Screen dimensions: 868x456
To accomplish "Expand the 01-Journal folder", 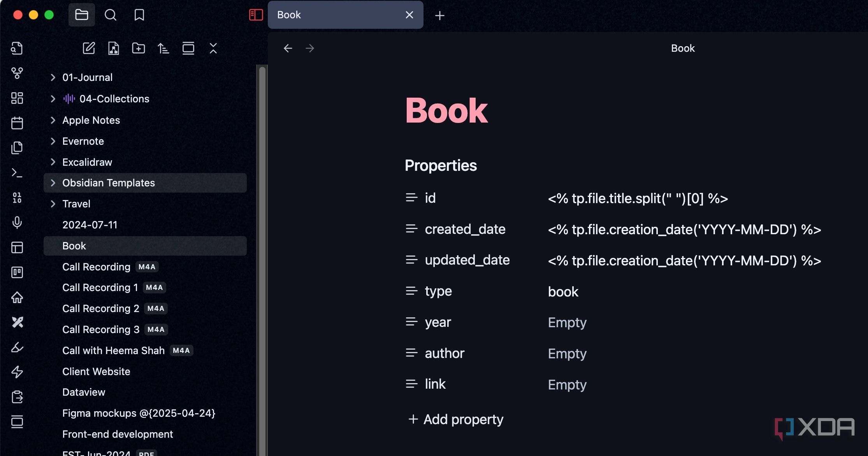I will pyautogui.click(x=53, y=77).
